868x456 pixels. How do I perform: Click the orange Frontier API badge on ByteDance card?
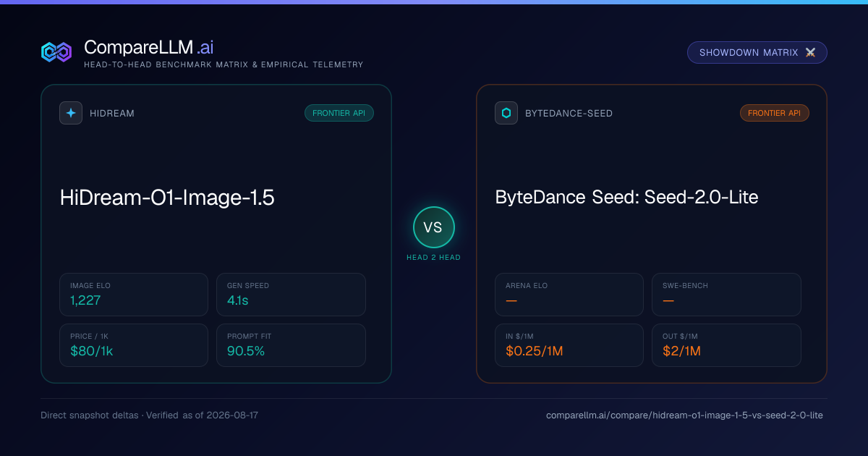point(775,113)
